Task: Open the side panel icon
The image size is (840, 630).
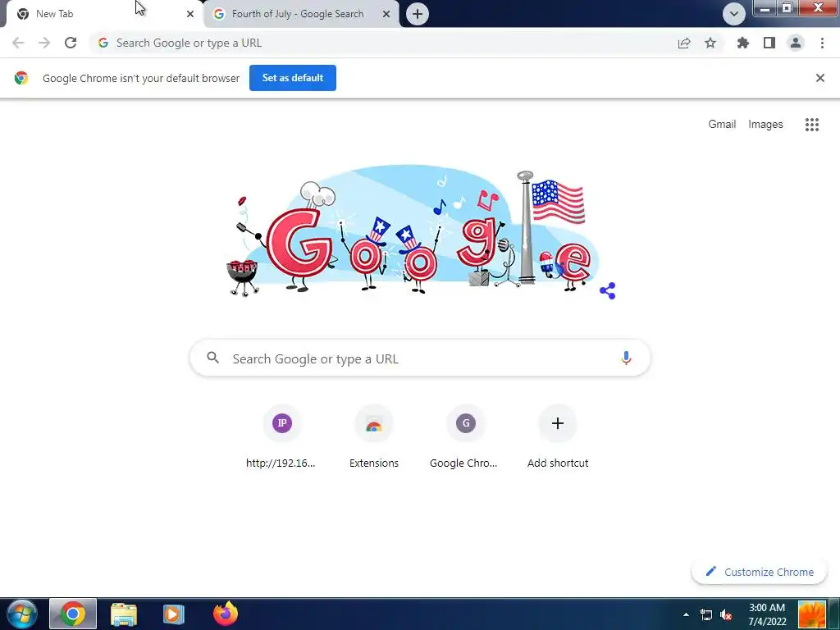Action: pyautogui.click(x=769, y=43)
